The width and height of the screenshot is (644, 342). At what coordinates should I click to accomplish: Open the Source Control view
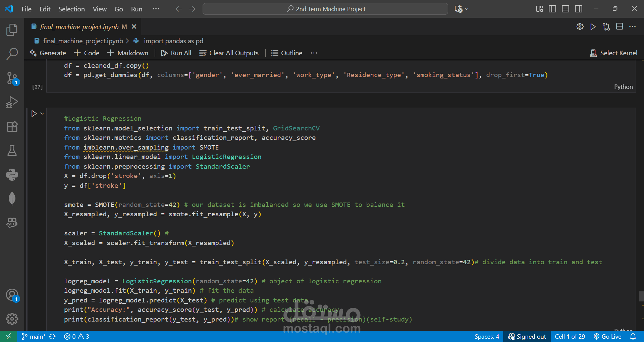tap(12, 78)
